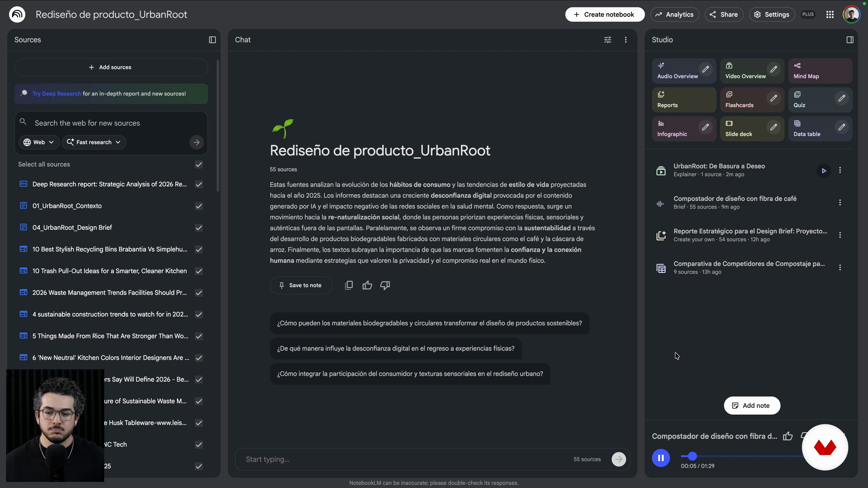Screen dimensions: 868x488
Task: Select suggested question about materiales biodegradables
Action: (429, 323)
